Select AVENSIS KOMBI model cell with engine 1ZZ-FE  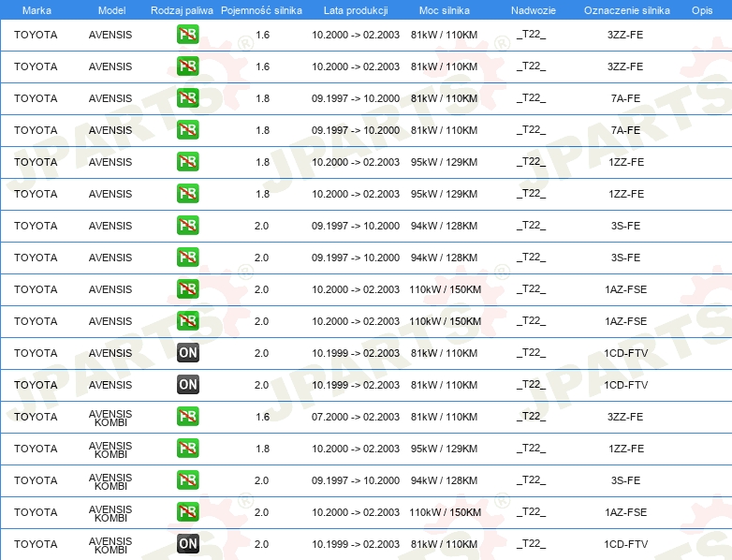tap(110, 449)
